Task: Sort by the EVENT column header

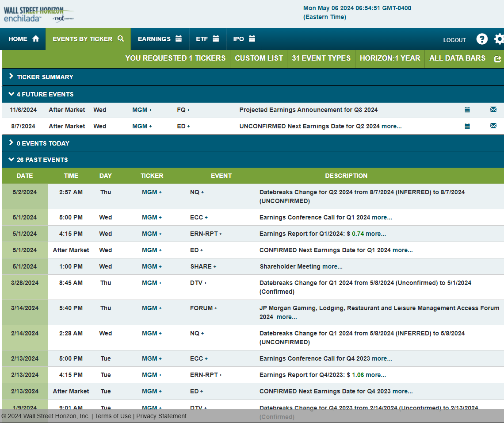Action: 221,176
